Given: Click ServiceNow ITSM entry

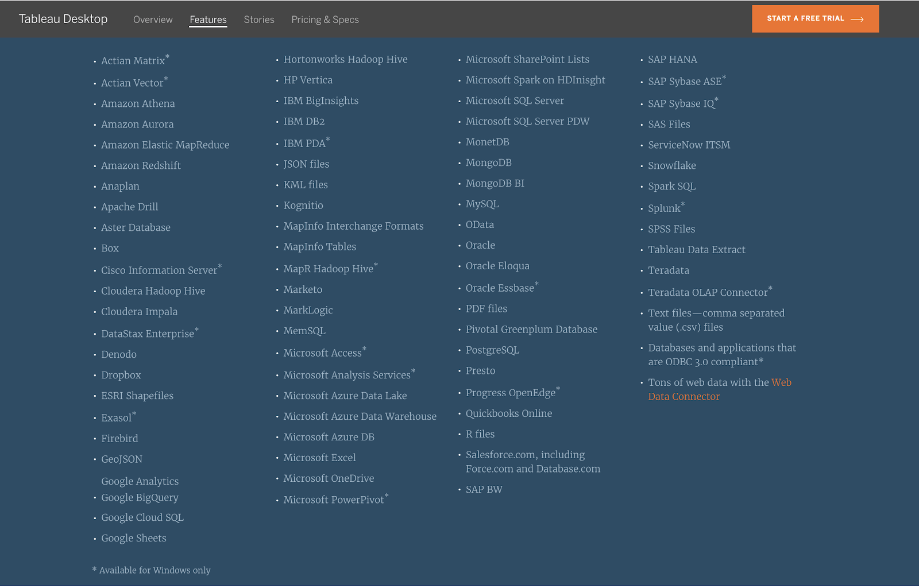Looking at the screenshot, I should pos(689,145).
